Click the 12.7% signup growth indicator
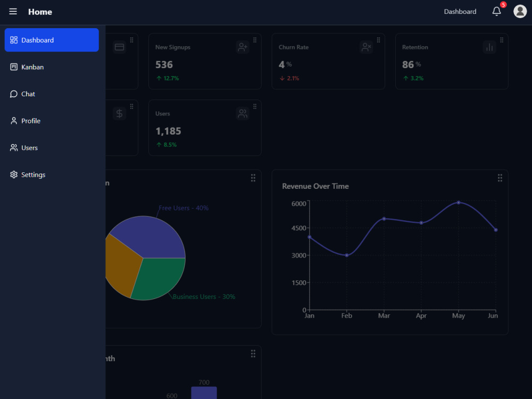This screenshot has height=399, width=532. (168, 78)
